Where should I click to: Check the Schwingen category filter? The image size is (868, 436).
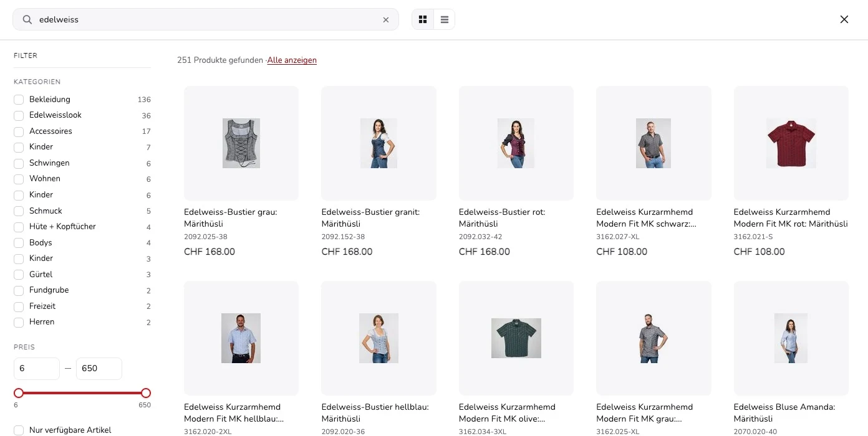pyautogui.click(x=19, y=163)
